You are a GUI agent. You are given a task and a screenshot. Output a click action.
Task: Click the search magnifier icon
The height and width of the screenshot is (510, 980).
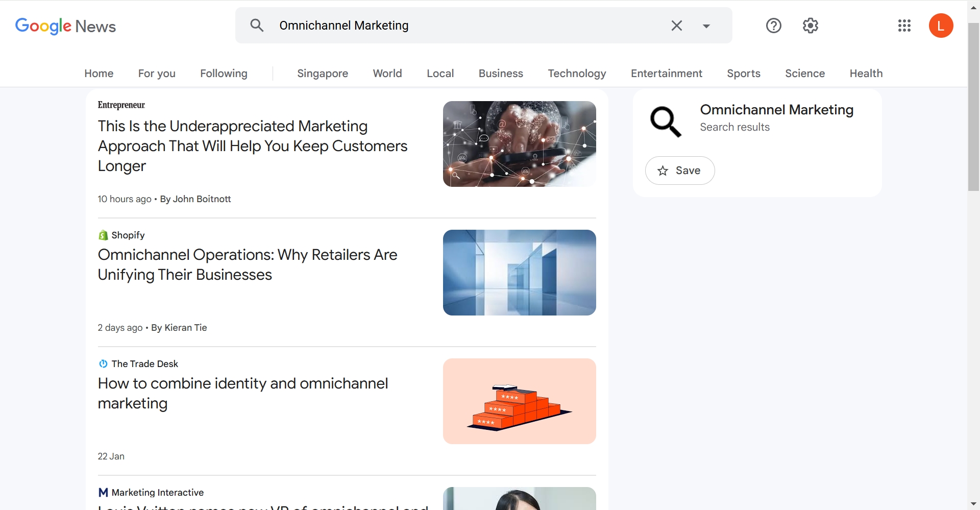tap(257, 26)
